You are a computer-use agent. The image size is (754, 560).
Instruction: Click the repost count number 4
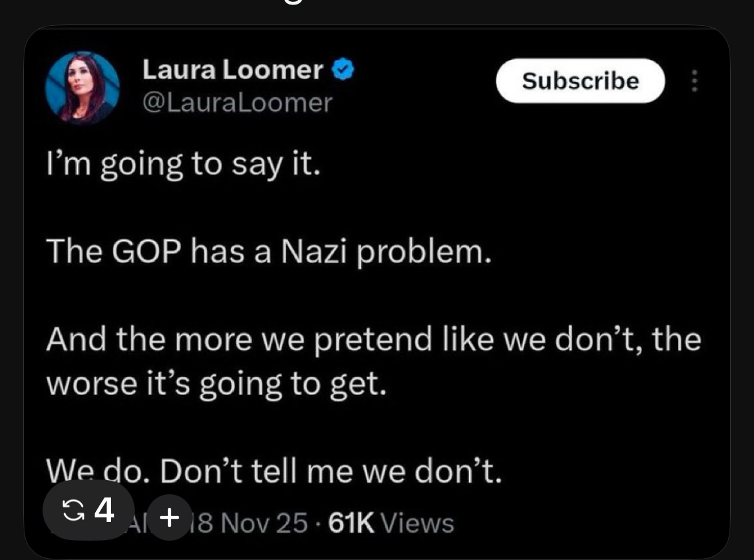tap(104, 512)
